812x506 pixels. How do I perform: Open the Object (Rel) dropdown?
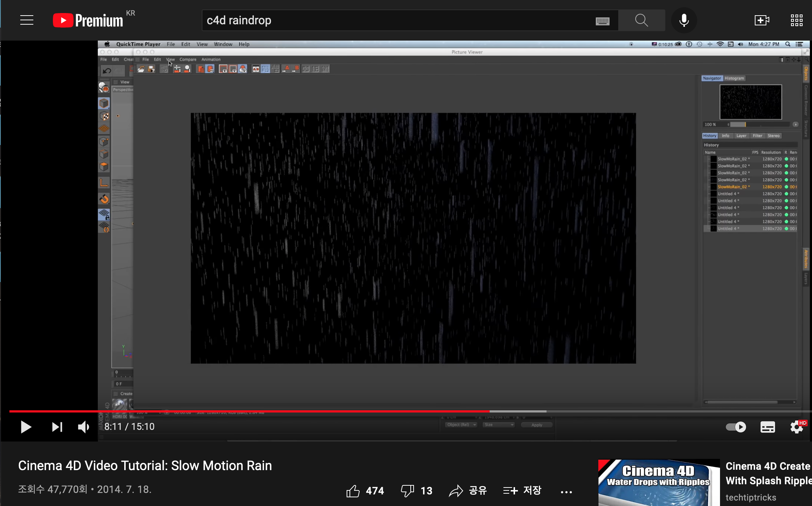(x=461, y=425)
